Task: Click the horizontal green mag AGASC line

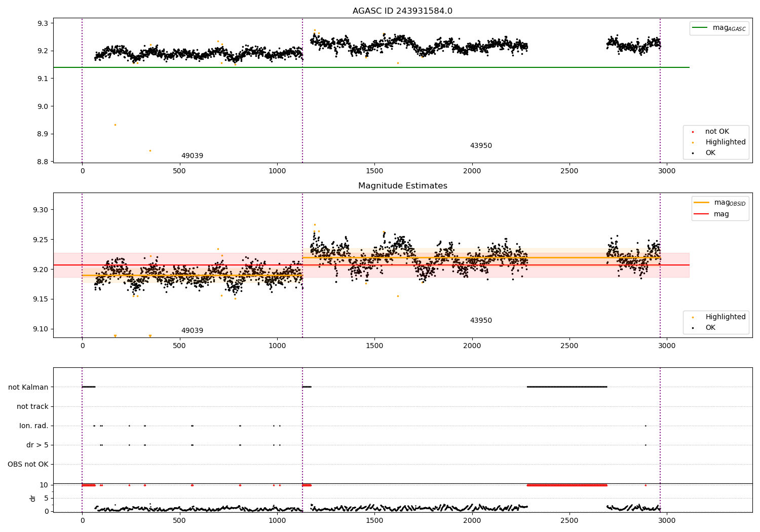Action: tap(371, 67)
